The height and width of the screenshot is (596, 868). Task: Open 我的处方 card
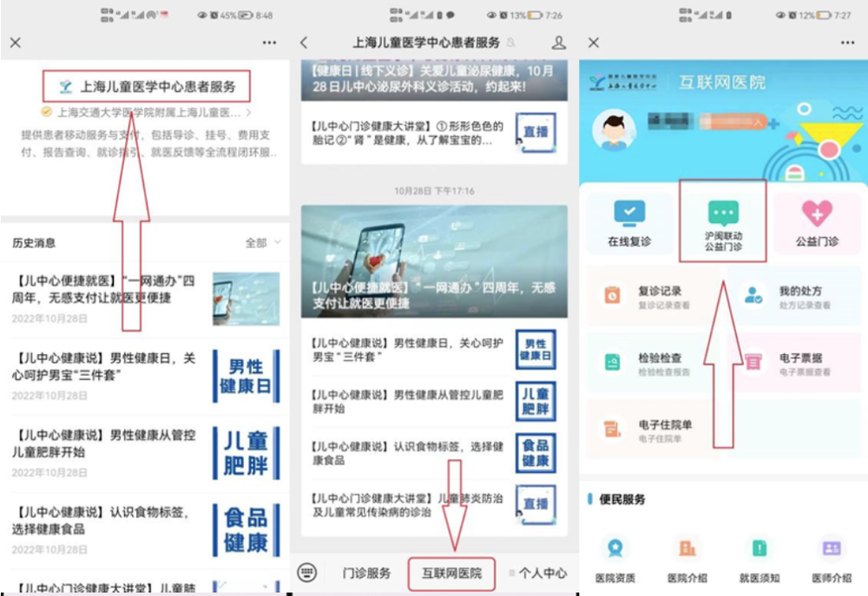pyautogui.click(x=795, y=296)
